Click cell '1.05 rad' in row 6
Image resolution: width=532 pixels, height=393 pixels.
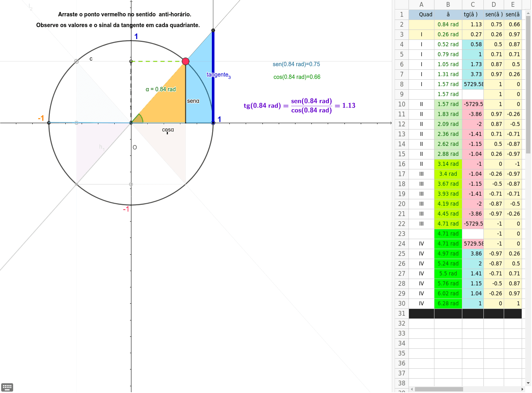448,64
